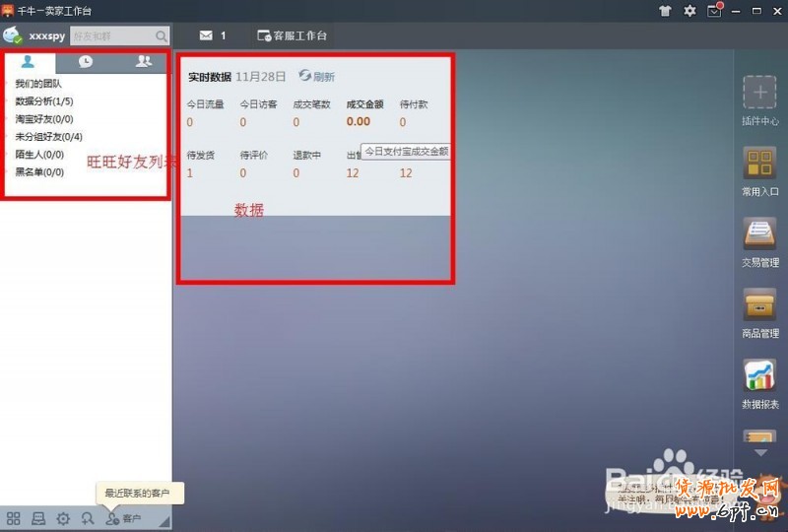This screenshot has width=788, height=532.
Task: Expand the corner triangle in bottom toolbar
Action: pyautogui.click(x=164, y=521)
